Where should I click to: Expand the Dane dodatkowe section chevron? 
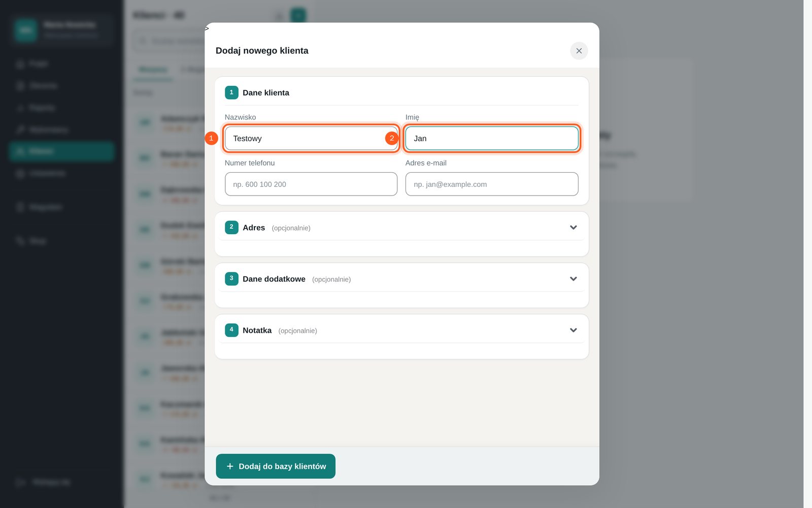pyautogui.click(x=573, y=279)
